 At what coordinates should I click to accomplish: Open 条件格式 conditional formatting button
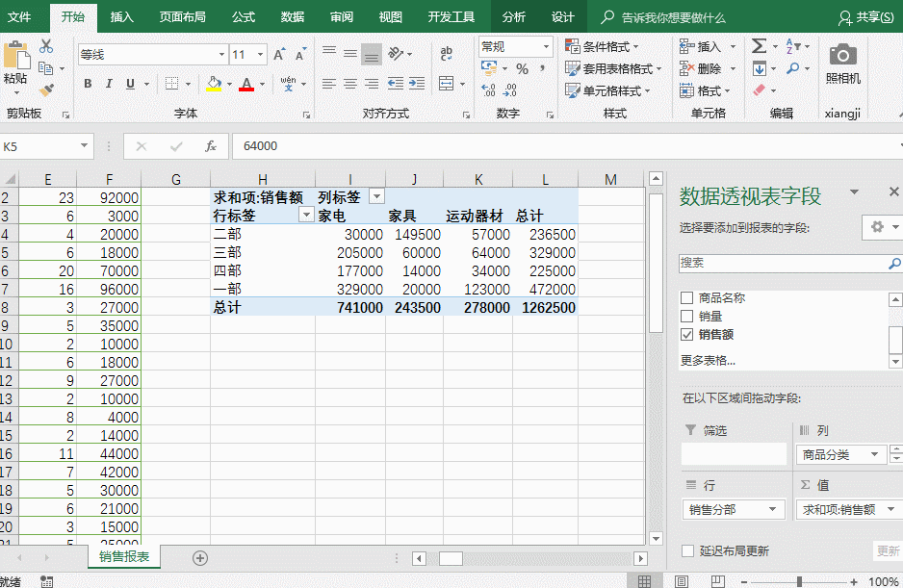(x=605, y=46)
